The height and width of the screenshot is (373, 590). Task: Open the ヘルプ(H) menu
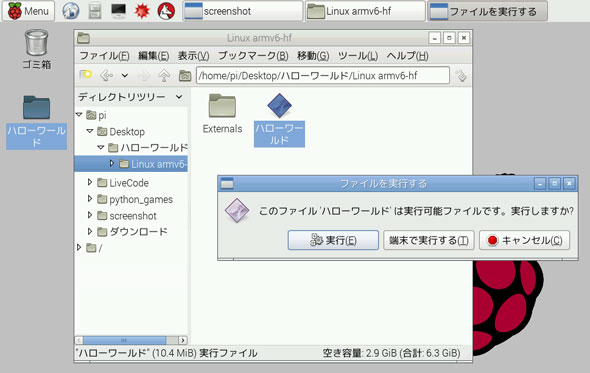408,56
